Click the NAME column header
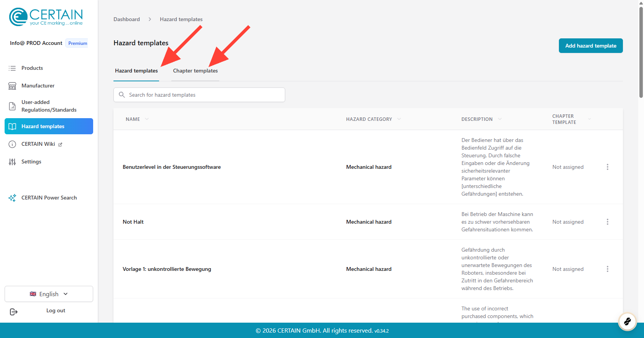This screenshot has width=644, height=338. pos(133,119)
